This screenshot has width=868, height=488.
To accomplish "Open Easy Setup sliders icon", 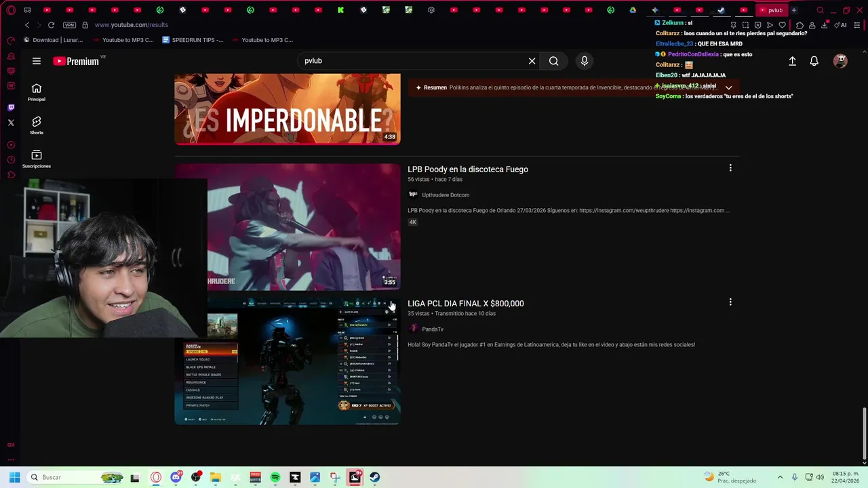I will click(857, 25).
